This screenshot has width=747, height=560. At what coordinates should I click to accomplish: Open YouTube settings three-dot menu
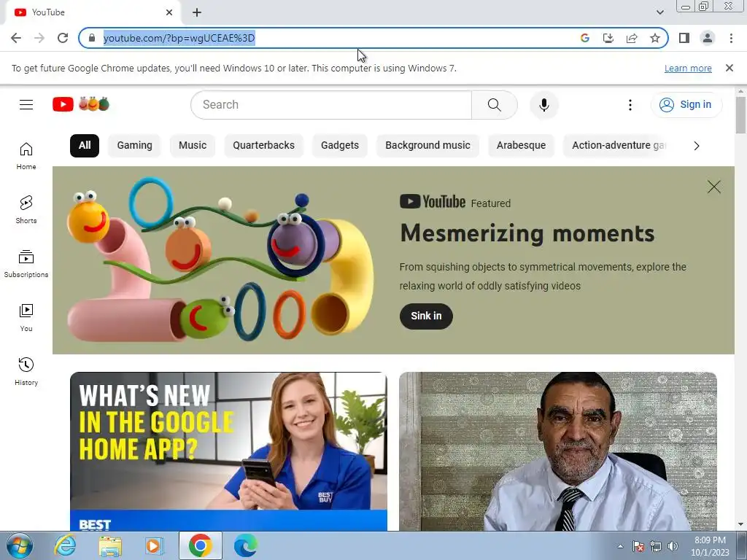pos(630,105)
